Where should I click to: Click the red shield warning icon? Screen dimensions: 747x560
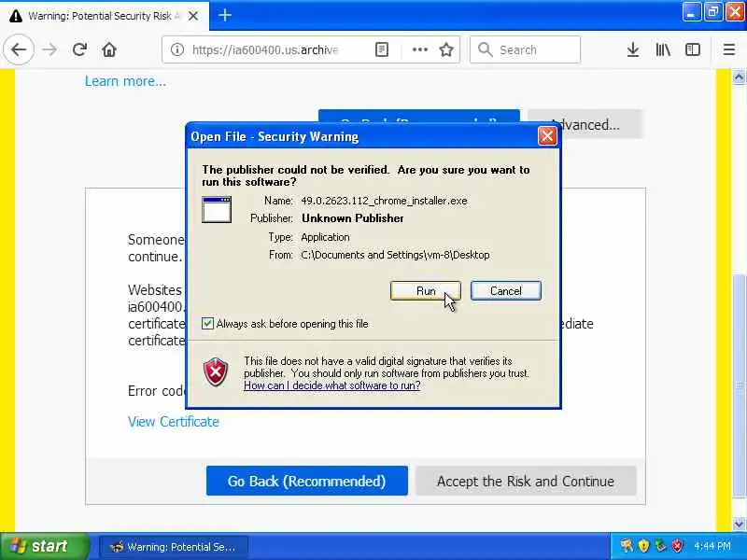click(216, 371)
